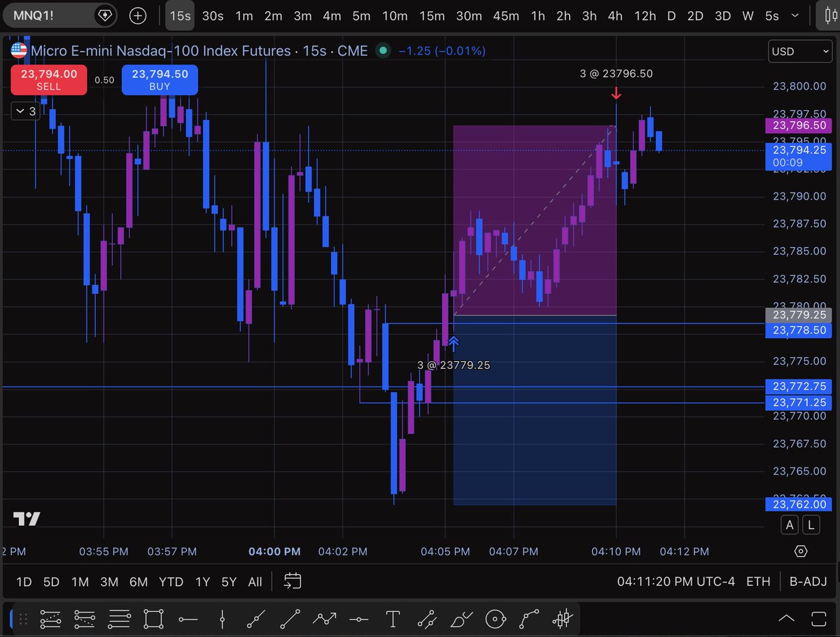Enter fullscreen mode icon
This screenshot has height=637, width=840.
click(820, 618)
